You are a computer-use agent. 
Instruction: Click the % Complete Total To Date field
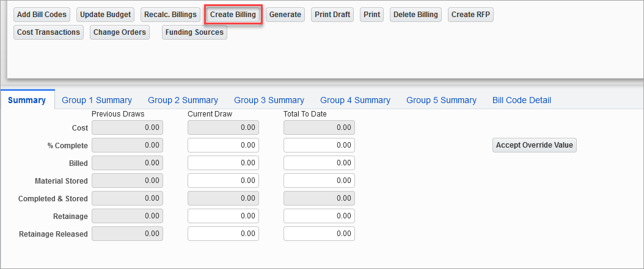[319, 145]
